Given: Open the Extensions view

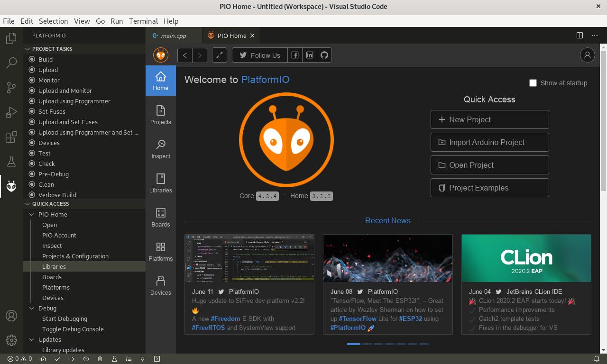Looking at the screenshot, I should point(11,137).
